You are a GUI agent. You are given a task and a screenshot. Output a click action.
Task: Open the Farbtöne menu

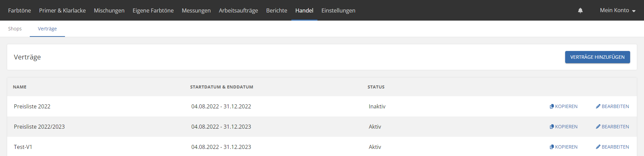tap(20, 10)
